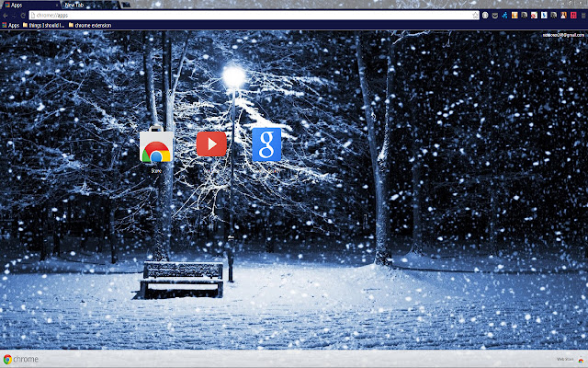Launch the YouTube app

(211, 144)
